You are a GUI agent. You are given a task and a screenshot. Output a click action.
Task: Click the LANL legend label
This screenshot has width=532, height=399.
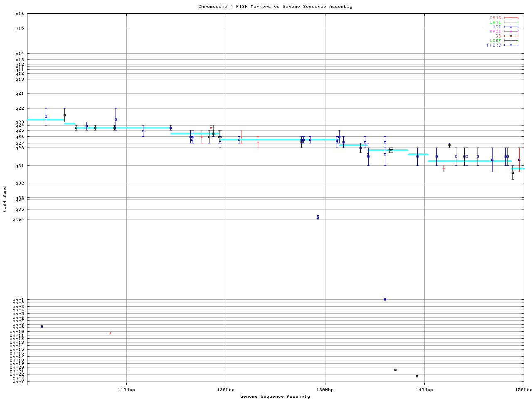pos(495,22)
